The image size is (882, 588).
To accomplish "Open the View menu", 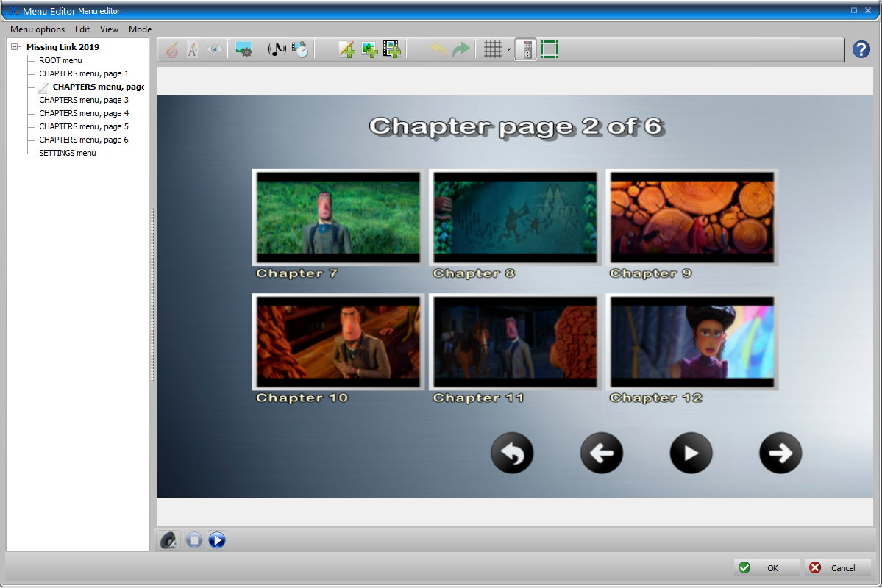I will [109, 29].
